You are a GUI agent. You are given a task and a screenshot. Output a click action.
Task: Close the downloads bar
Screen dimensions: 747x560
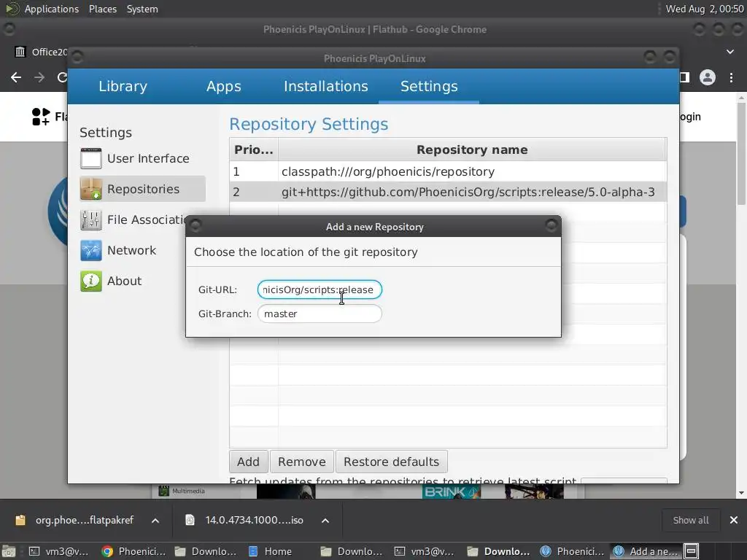pyautogui.click(x=734, y=520)
